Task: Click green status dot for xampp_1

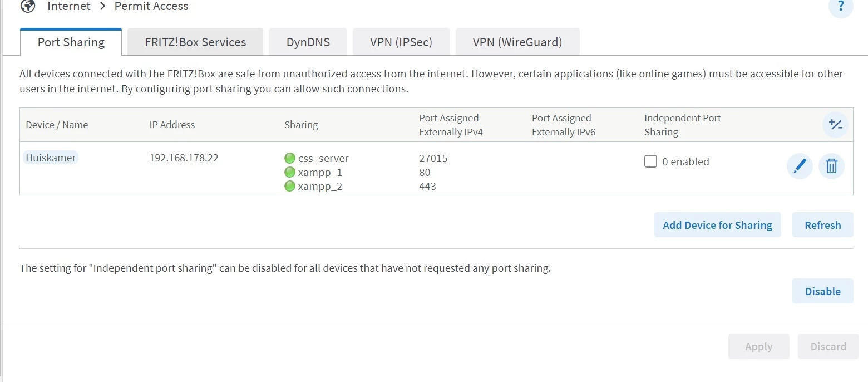Action: point(289,172)
